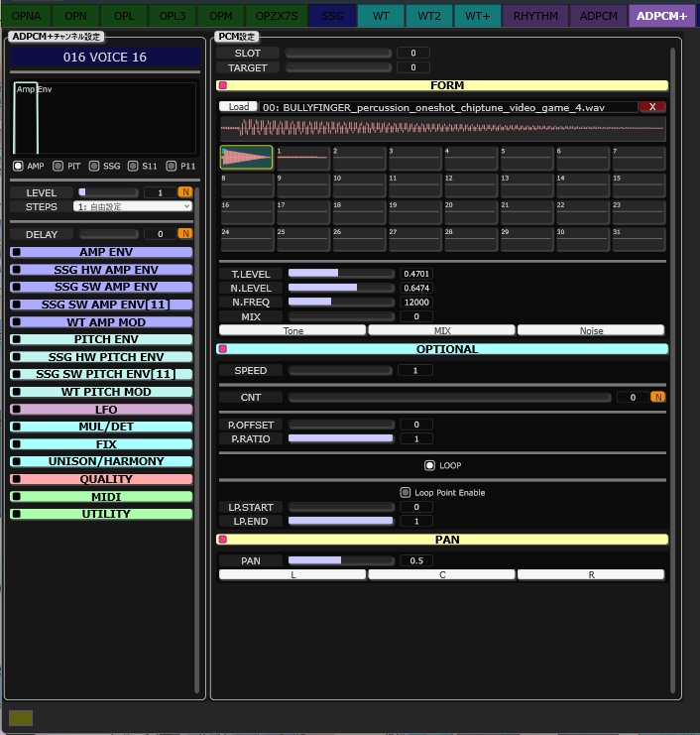The width and height of the screenshot is (700, 735).
Task: Set pan to L (left)
Action: click(292, 574)
